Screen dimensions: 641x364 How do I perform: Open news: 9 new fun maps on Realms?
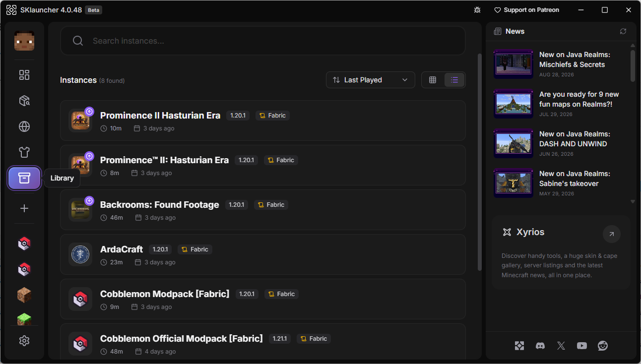579,99
